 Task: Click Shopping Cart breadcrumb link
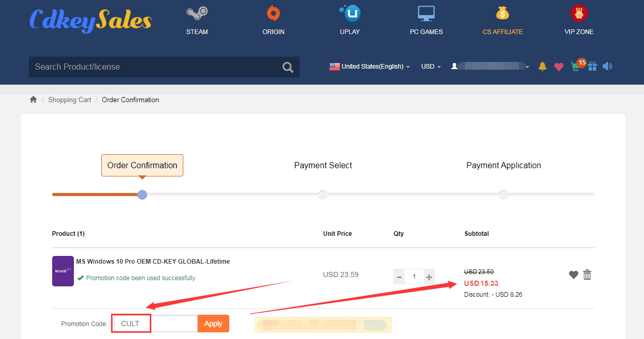(x=70, y=100)
